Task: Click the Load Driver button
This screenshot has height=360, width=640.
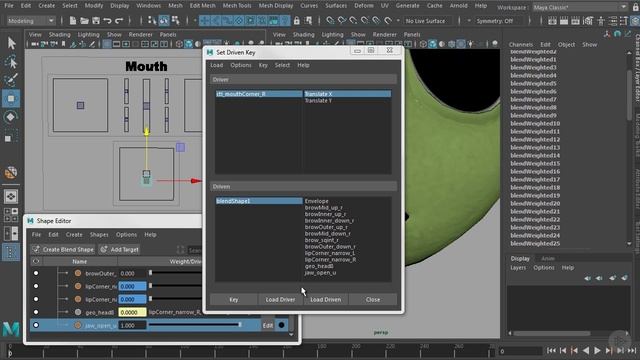Action: point(280,299)
